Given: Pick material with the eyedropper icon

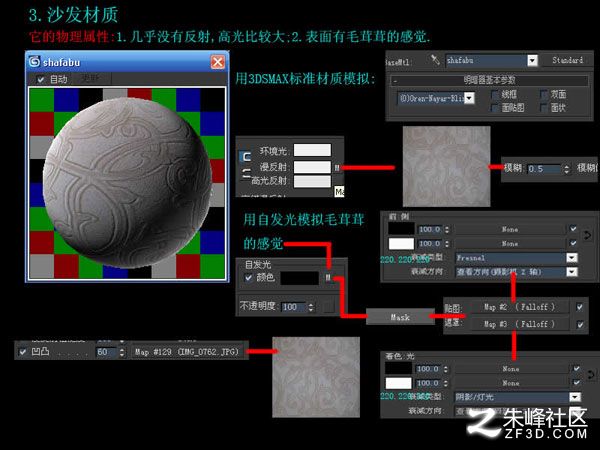Looking at the screenshot, I should pyautogui.click(x=435, y=60).
